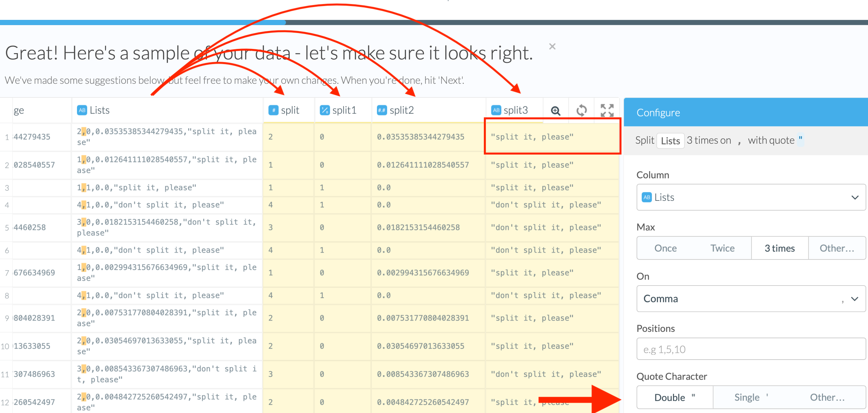Select the Twice max option
Viewport: 868px width, 413px height.
(722, 248)
